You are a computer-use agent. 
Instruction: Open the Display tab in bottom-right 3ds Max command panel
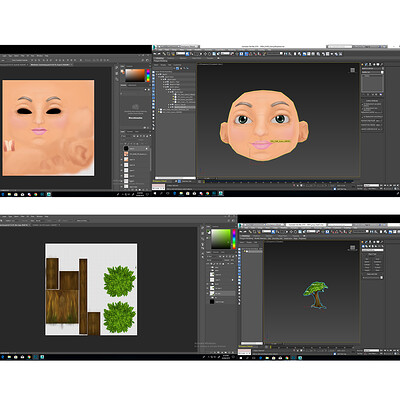point(378,242)
